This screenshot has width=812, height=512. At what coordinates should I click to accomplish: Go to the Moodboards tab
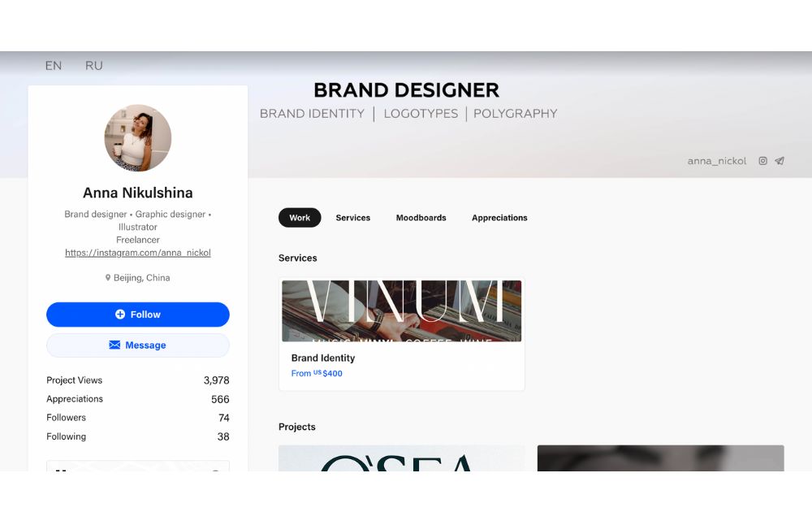click(x=421, y=218)
